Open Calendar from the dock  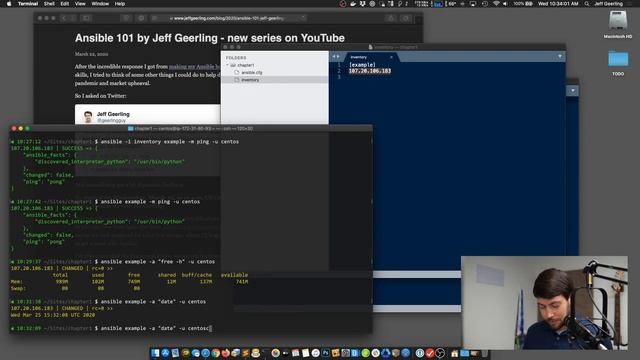coord(296,353)
